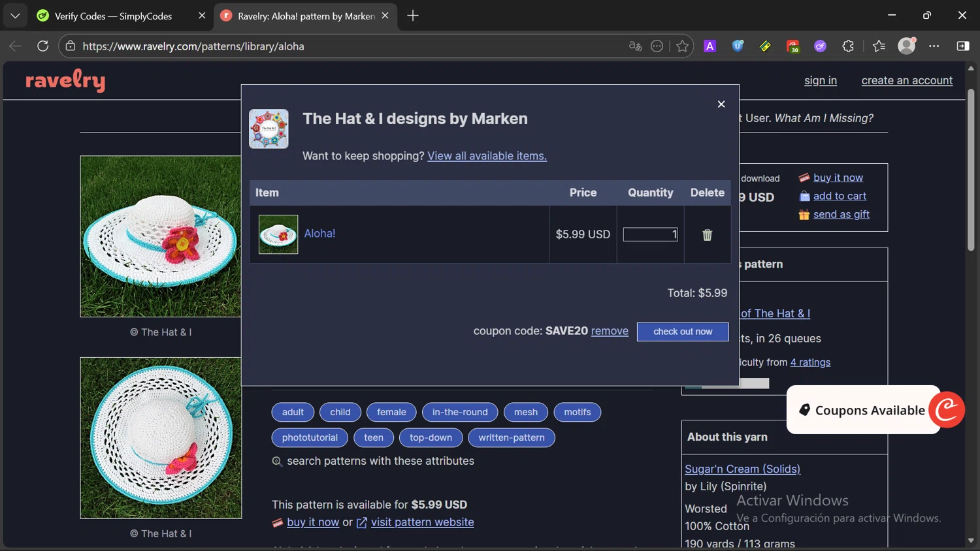980x551 pixels.
Task: Select the mesh attribute tag
Action: pos(526,412)
